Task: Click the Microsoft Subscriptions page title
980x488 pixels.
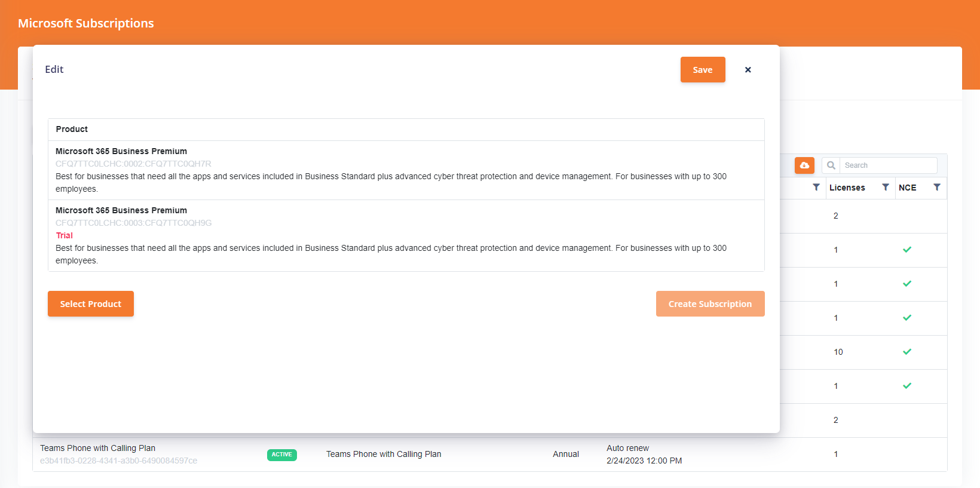Action: [86, 23]
